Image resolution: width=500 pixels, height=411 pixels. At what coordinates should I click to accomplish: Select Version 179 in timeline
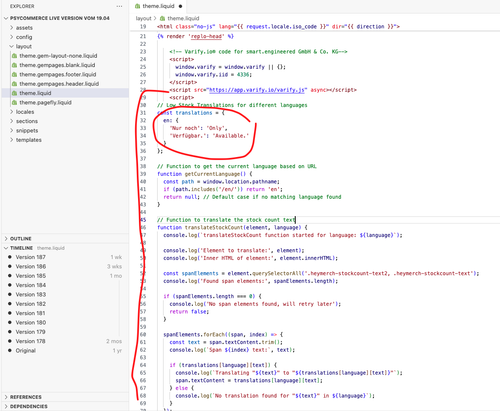pos(30,332)
